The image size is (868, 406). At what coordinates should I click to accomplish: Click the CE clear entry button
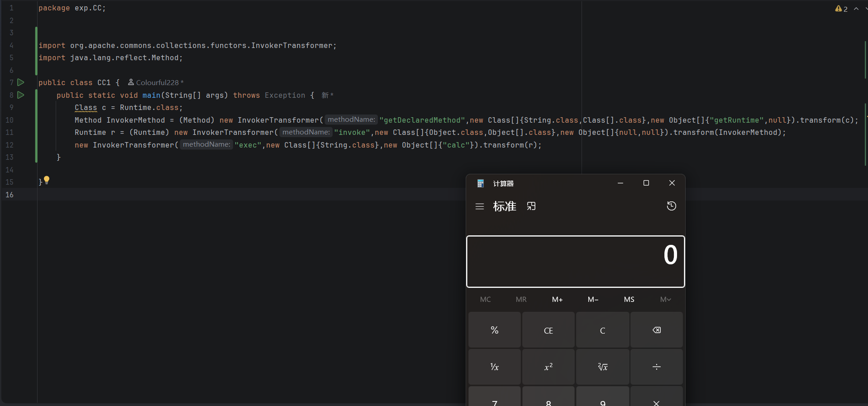pyautogui.click(x=548, y=330)
